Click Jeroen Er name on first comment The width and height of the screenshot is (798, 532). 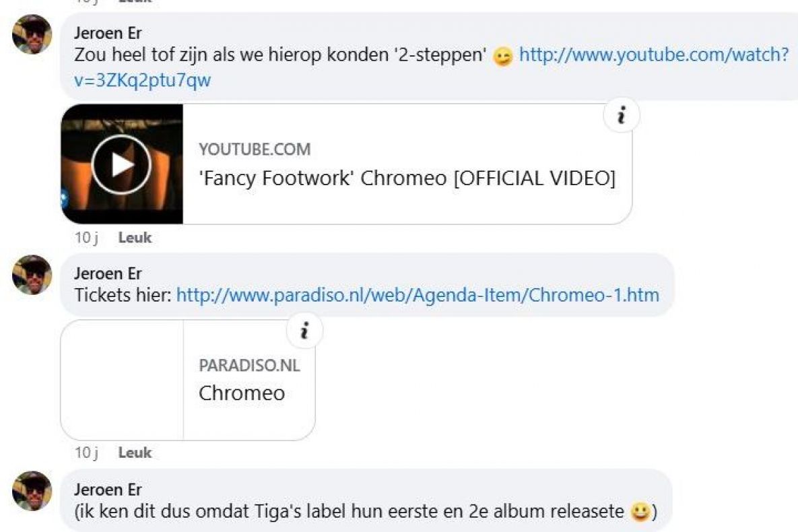pos(107,33)
